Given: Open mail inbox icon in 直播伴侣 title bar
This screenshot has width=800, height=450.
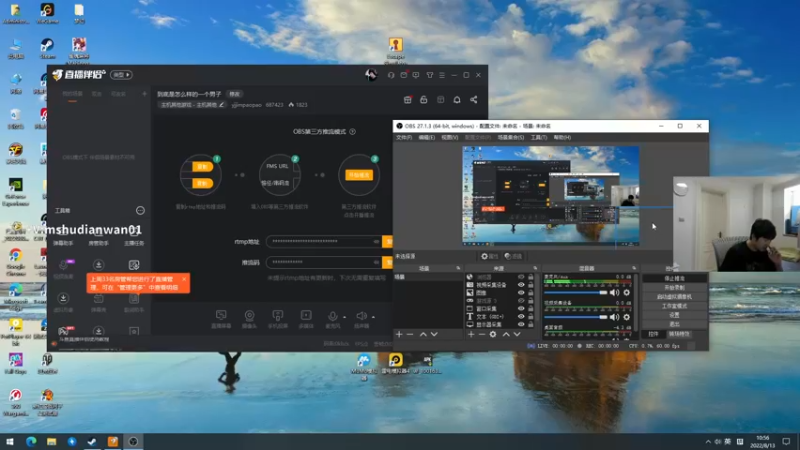Looking at the screenshot, I should point(404,75).
